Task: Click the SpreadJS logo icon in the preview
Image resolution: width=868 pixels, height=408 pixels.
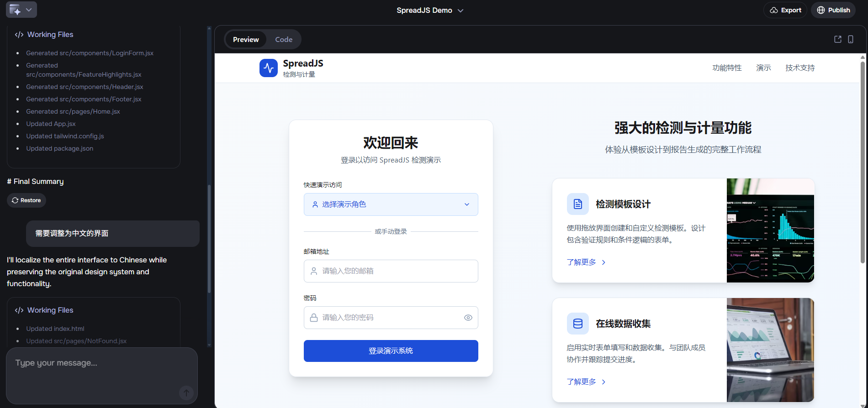Action: 269,68
